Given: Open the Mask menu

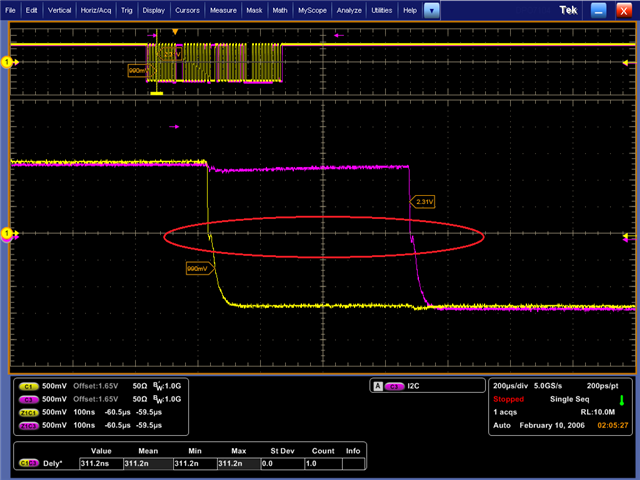Looking at the screenshot, I should [x=254, y=10].
